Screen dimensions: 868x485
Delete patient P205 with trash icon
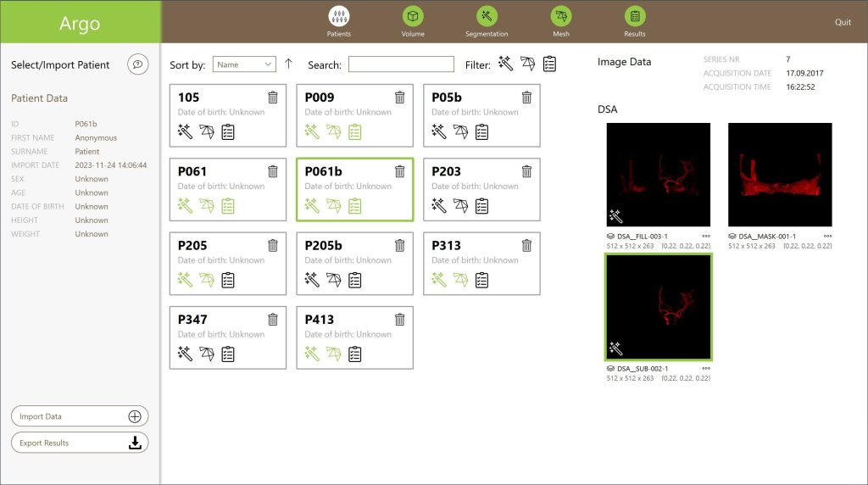tap(273, 245)
